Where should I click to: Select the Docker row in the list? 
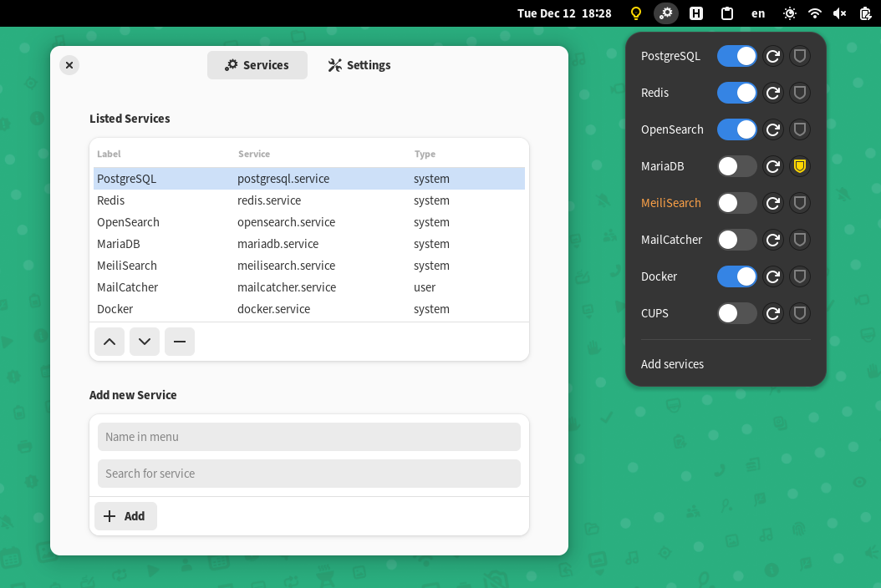point(309,309)
